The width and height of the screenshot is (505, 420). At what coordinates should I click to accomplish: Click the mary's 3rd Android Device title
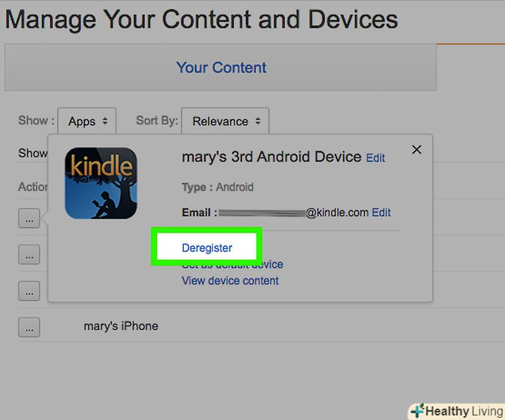coord(272,157)
